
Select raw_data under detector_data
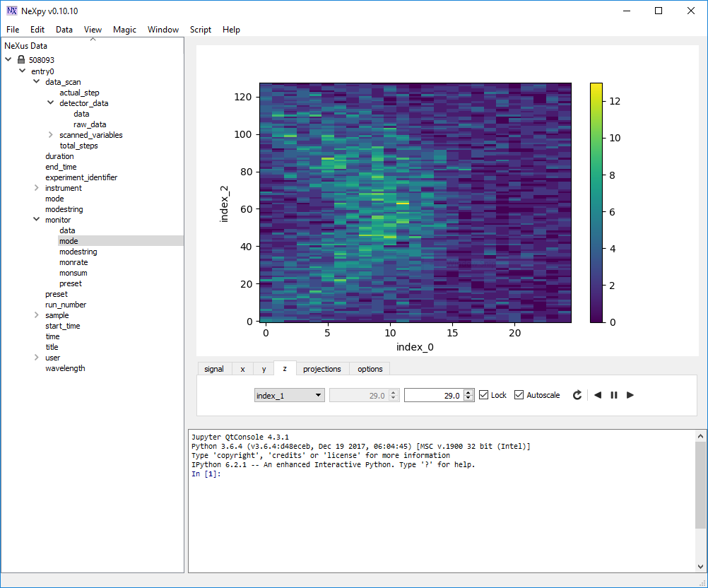(x=90, y=124)
